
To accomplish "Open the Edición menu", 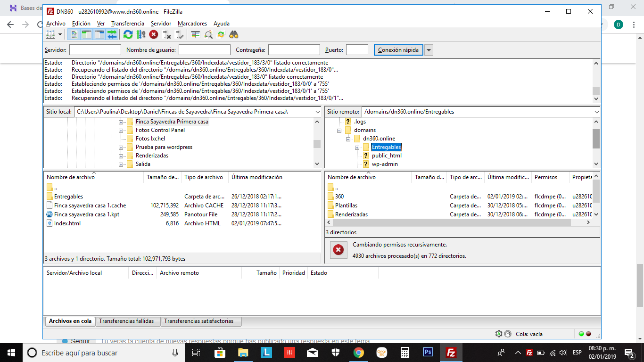I will (x=81, y=24).
